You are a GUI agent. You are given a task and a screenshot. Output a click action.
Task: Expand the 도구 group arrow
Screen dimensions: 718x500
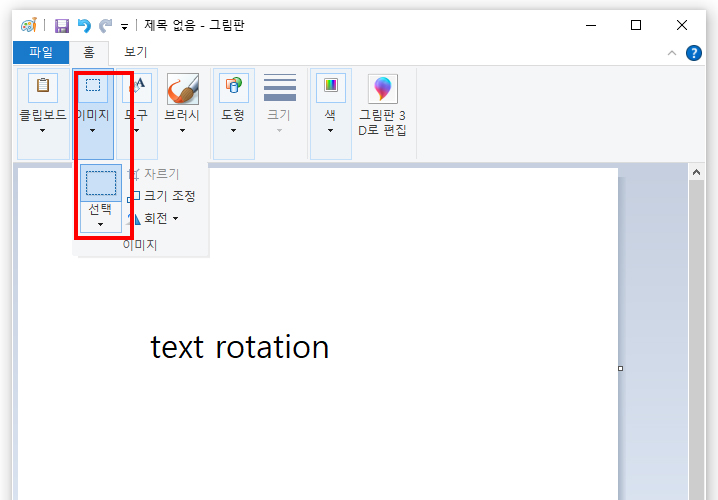coord(136,130)
